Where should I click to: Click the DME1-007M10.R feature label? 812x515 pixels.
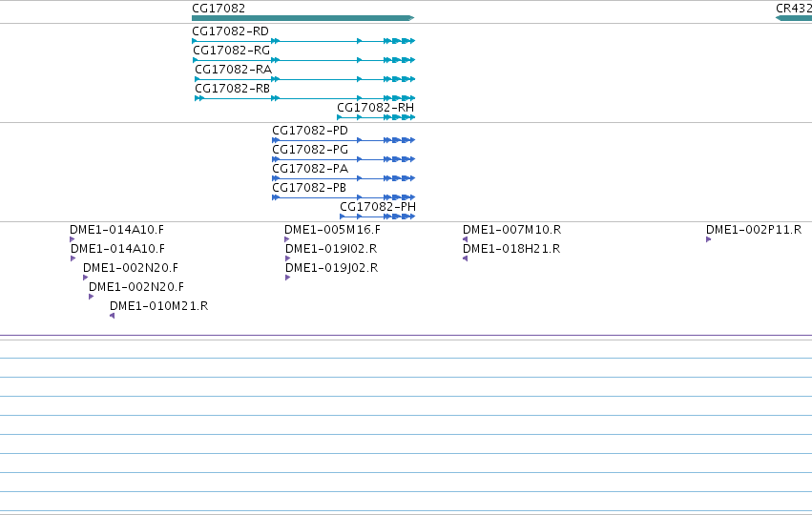[512, 230]
